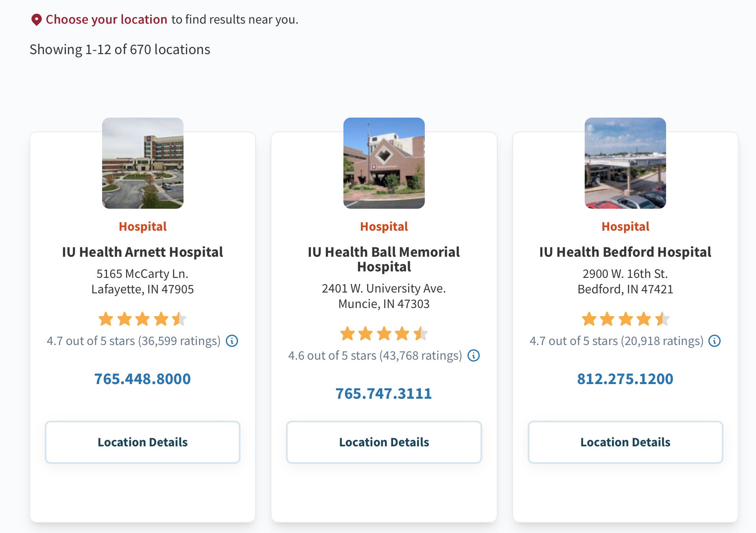The image size is (756, 533).
Task: Open the IU Health Arnett Hospital title
Action: pyautogui.click(x=142, y=252)
